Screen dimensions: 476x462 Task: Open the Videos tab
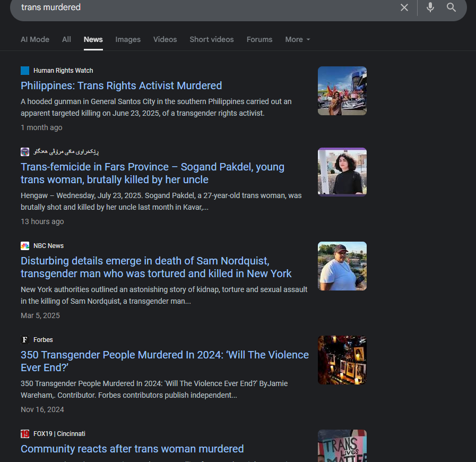[x=165, y=39]
